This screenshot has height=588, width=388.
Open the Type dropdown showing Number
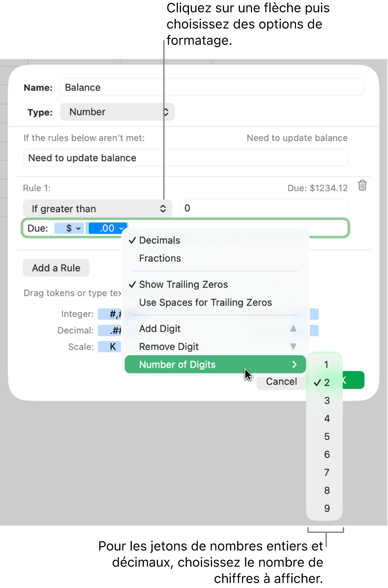[117, 112]
